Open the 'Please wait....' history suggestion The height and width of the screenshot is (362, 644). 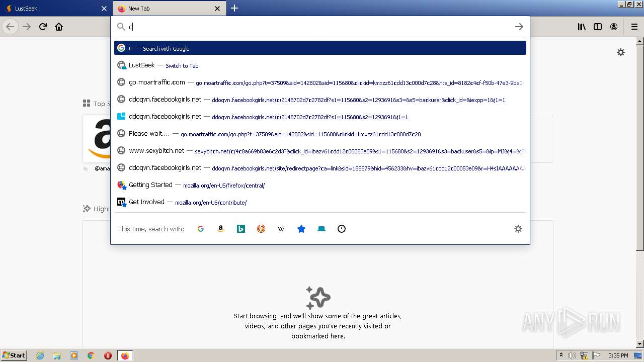pyautogui.click(x=320, y=134)
